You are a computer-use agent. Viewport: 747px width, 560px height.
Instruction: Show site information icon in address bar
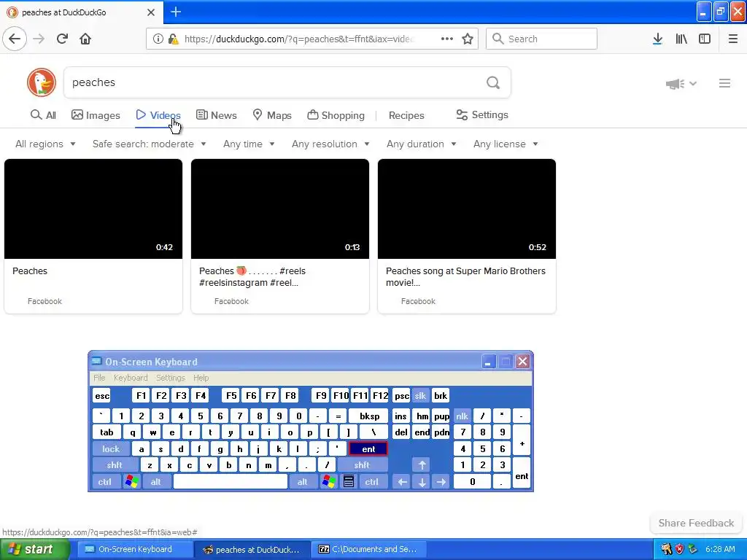pyautogui.click(x=158, y=39)
